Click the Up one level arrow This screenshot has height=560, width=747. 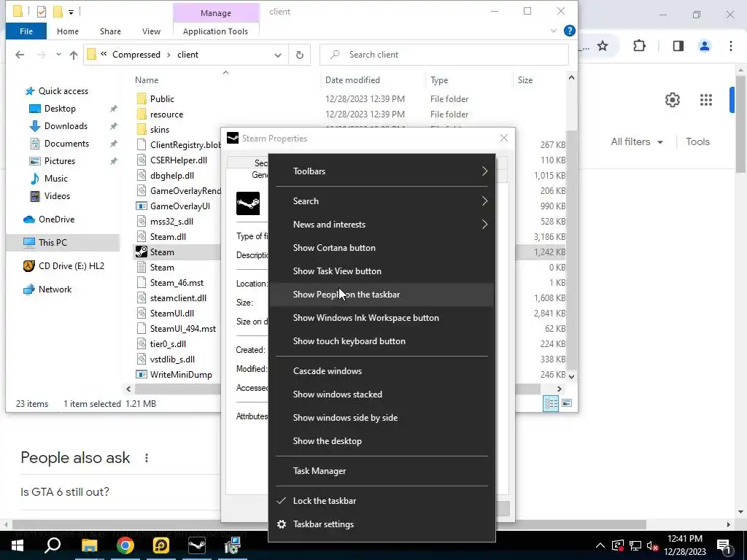point(74,55)
